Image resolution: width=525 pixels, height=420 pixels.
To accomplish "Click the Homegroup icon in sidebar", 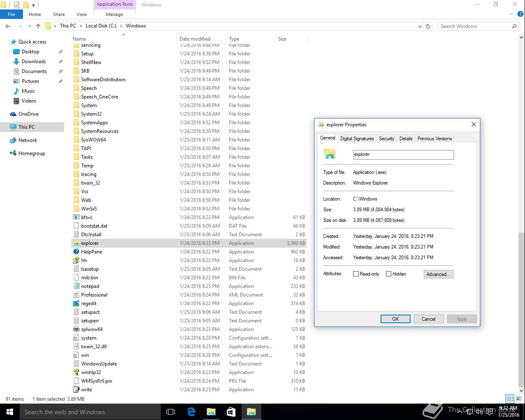I will pyautogui.click(x=14, y=153).
